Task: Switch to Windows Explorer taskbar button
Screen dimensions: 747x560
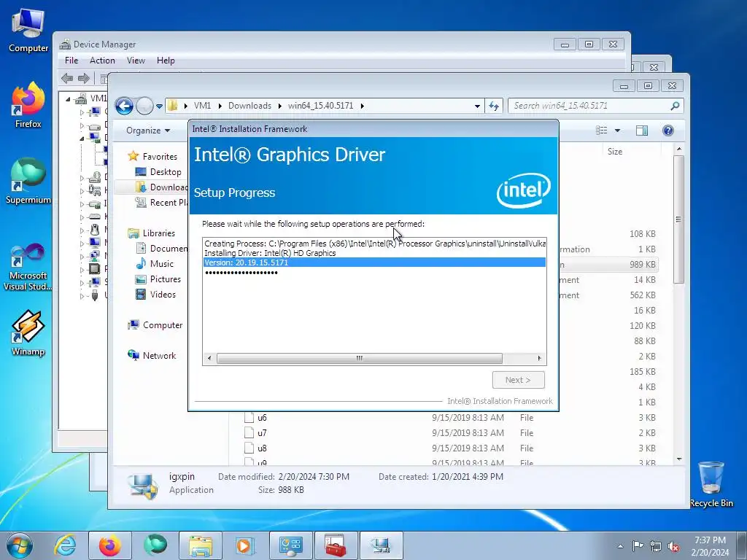Action: pyautogui.click(x=201, y=545)
